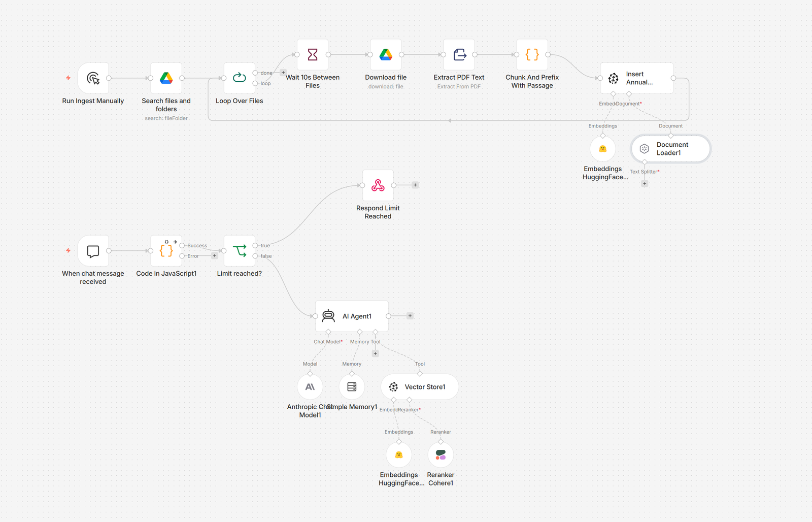Open the Anthropic Chat Model1 node
Image resolution: width=812 pixels, height=522 pixels.
coord(310,387)
